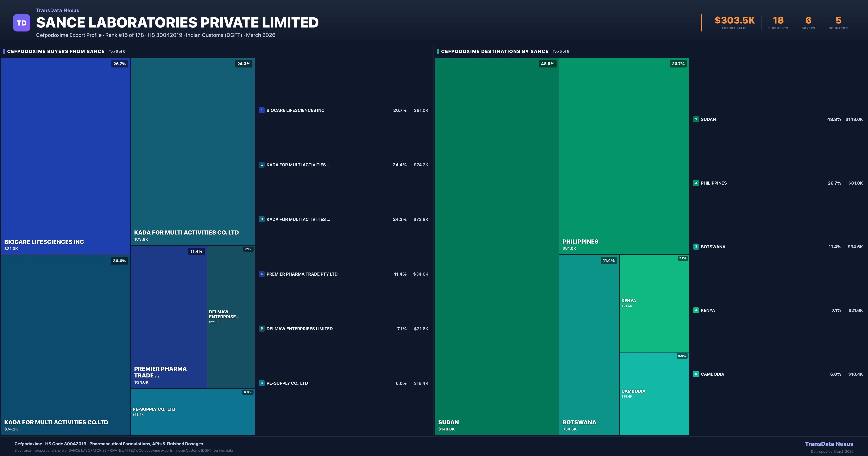Viewport: 868px width, 456px height.
Task: Click the purple TD logo icon
Action: (x=22, y=23)
